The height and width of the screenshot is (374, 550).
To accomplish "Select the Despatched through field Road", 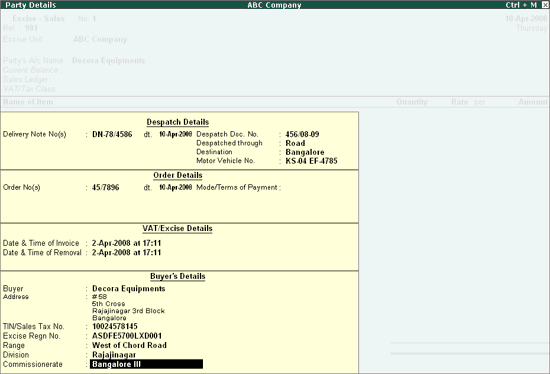I will (295, 143).
